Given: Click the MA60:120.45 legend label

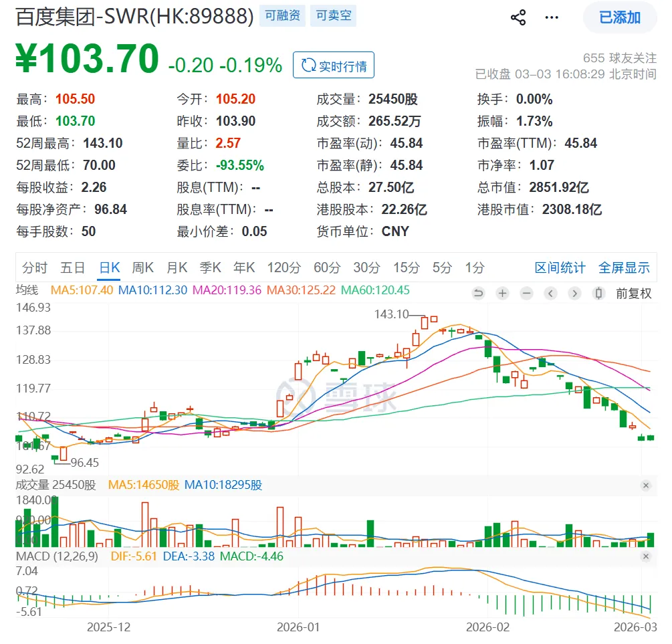Looking at the screenshot, I should point(375,290).
